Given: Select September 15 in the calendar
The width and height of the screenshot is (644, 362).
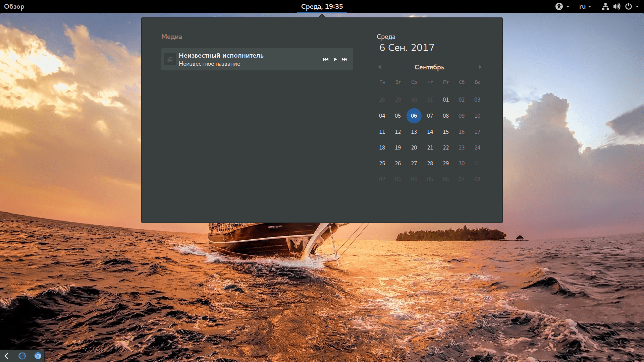Looking at the screenshot, I should [x=446, y=132].
